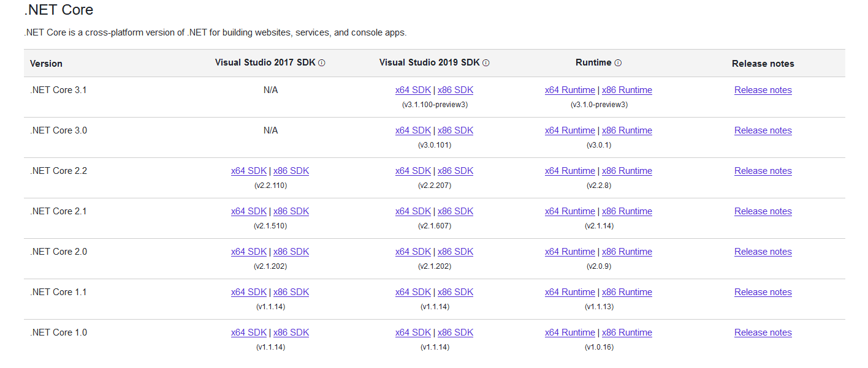Select x64 Runtime for .NET Core 2.1
This screenshot has height=368, width=868.
point(569,211)
